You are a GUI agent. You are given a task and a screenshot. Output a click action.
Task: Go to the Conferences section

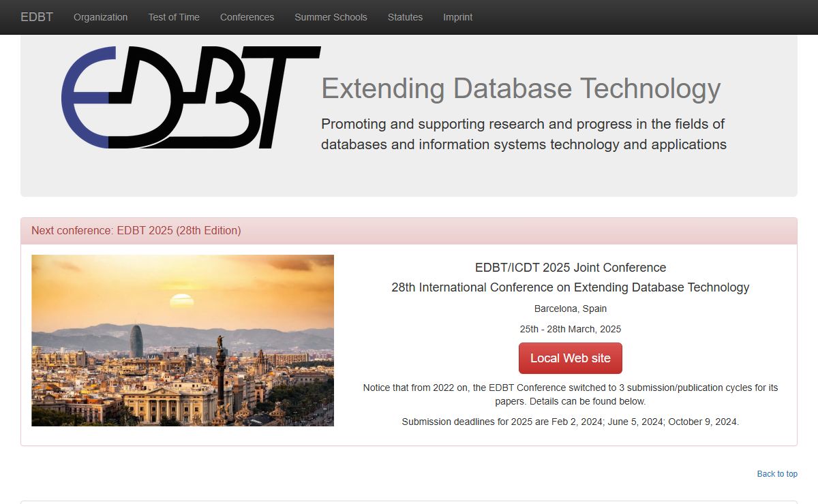point(247,17)
